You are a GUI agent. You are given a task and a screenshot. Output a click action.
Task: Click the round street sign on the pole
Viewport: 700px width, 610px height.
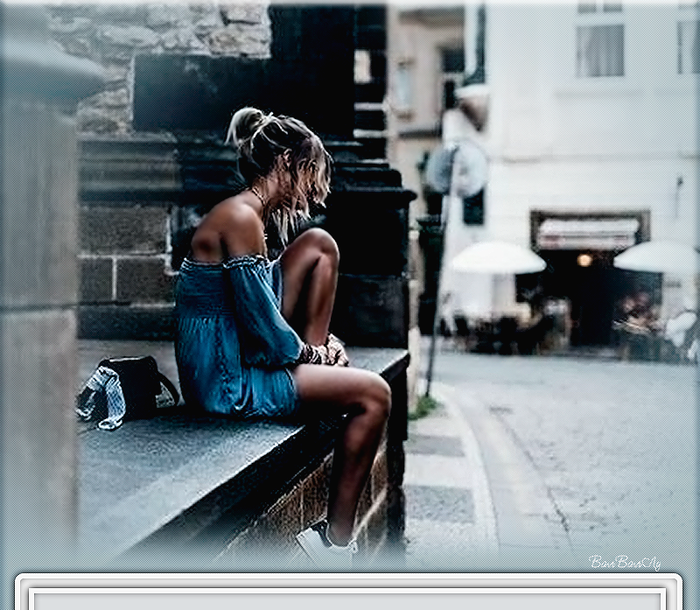[x=457, y=167]
